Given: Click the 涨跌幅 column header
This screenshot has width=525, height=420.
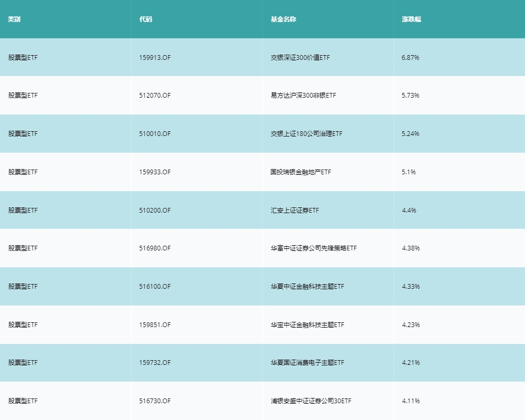Looking at the screenshot, I should click(x=412, y=19).
